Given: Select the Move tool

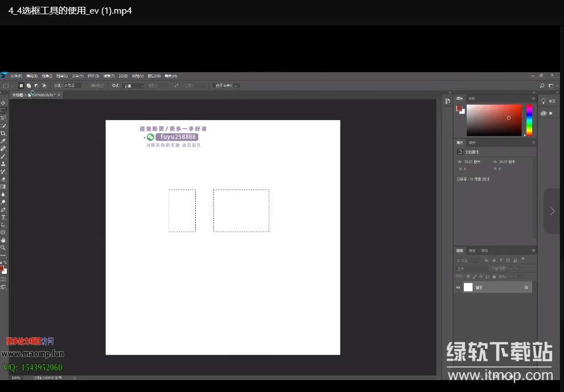Looking at the screenshot, I should coord(3,103).
